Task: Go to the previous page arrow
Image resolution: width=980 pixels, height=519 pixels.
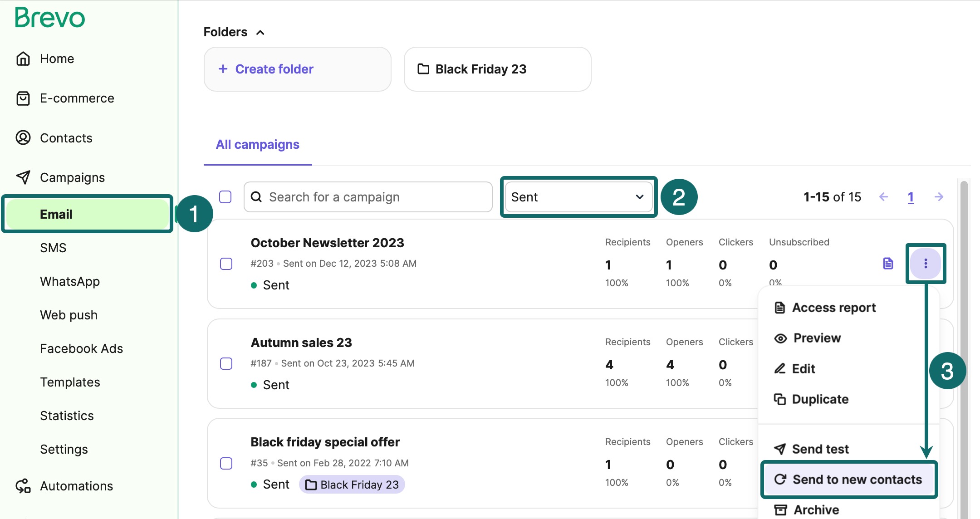Action: [883, 197]
